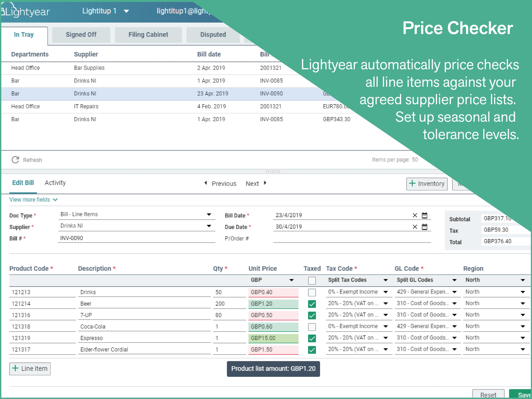The width and height of the screenshot is (532, 399).
Task: Click the Refresh circular arrow icon
Action: point(15,160)
